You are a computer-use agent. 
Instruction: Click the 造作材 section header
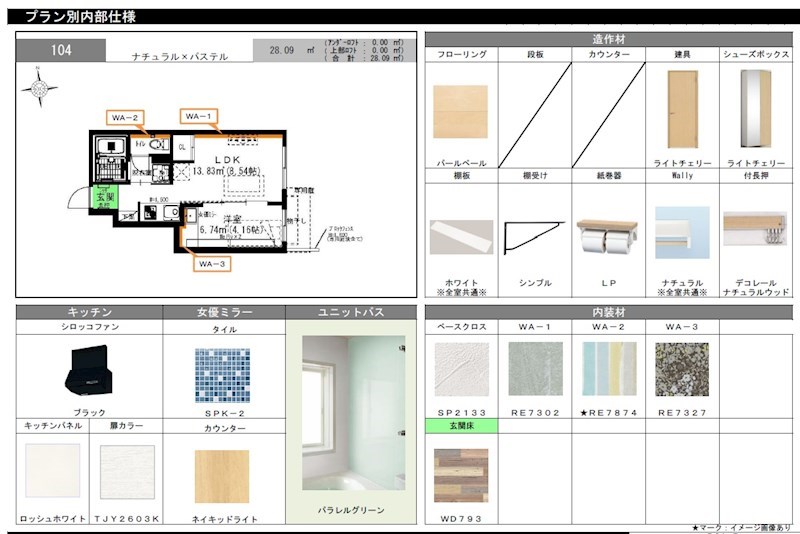pyautogui.click(x=608, y=39)
